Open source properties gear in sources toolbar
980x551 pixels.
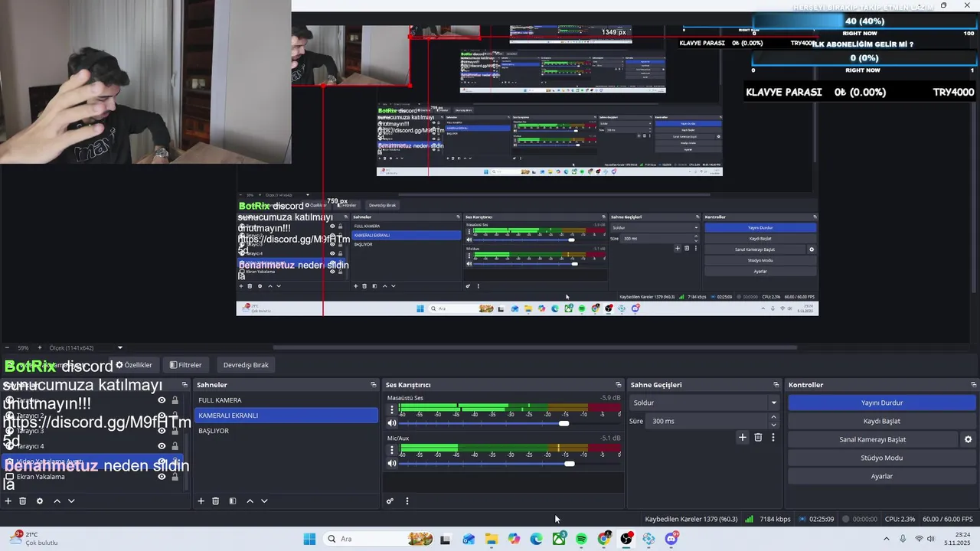[x=40, y=501]
